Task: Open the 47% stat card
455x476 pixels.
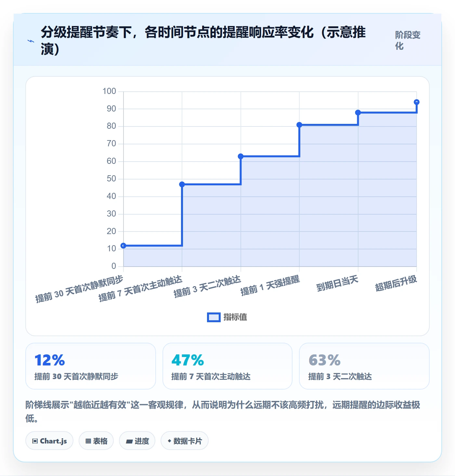Action: [227, 366]
